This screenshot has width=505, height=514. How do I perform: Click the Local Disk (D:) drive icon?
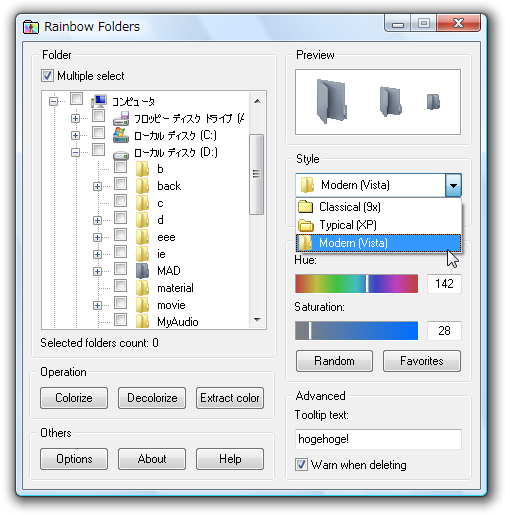121,154
